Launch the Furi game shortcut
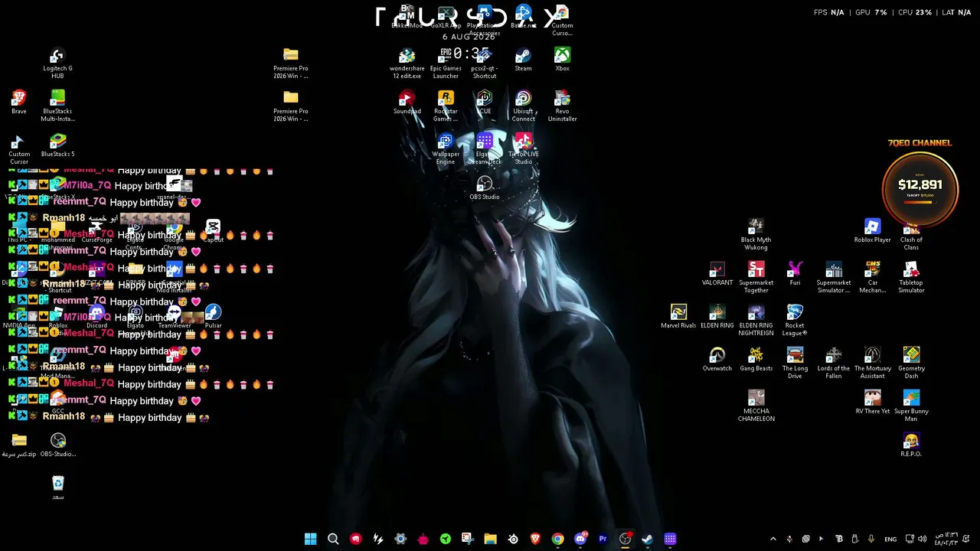The width and height of the screenshot is (980, 551). [x=795, y=274]
